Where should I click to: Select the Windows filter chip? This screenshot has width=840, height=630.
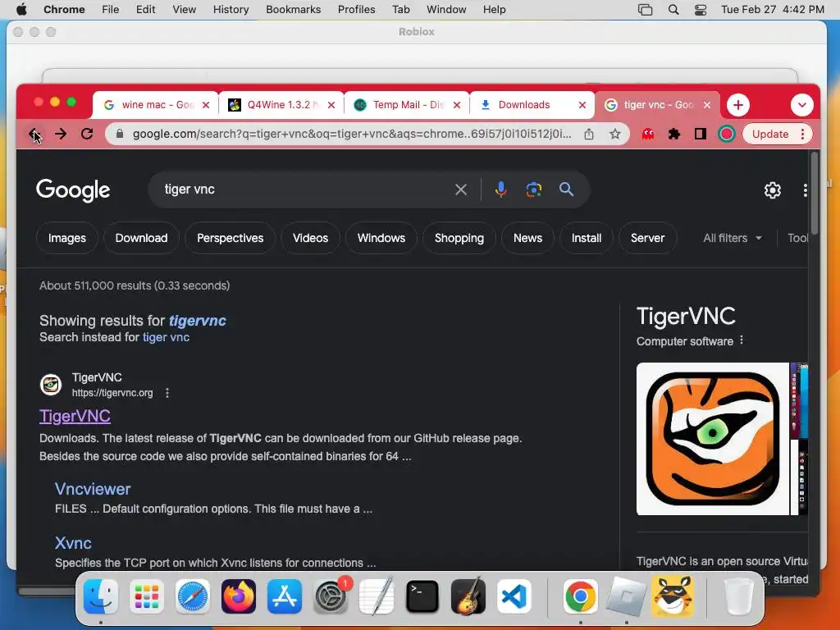click(x=381, y=238)
